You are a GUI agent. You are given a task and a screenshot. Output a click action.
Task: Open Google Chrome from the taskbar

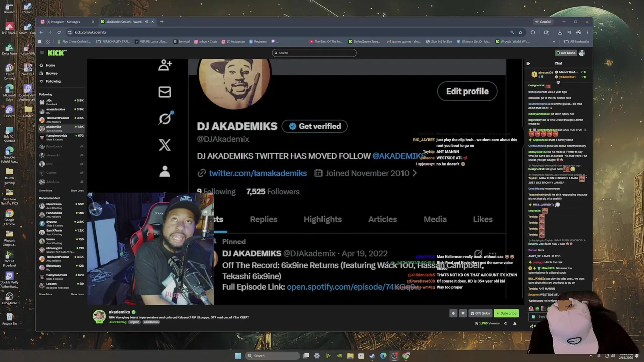(406, 356)
